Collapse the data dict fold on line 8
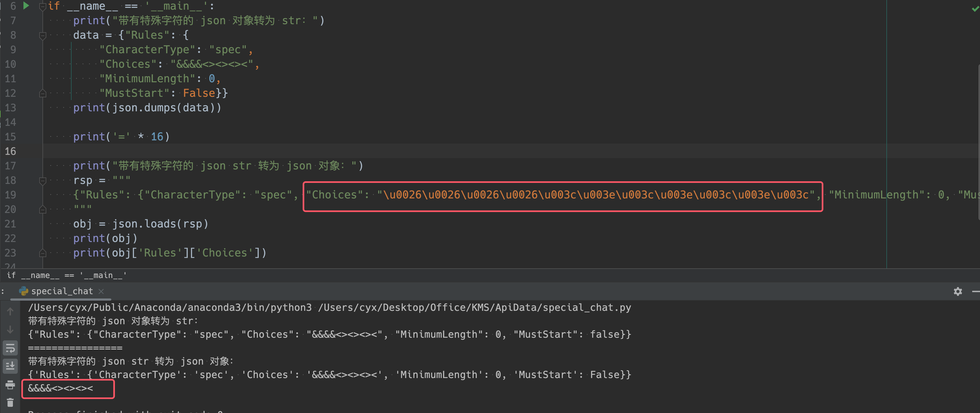Screen dimensions: 980x413 pyautogui.click(x=42, y=35)
